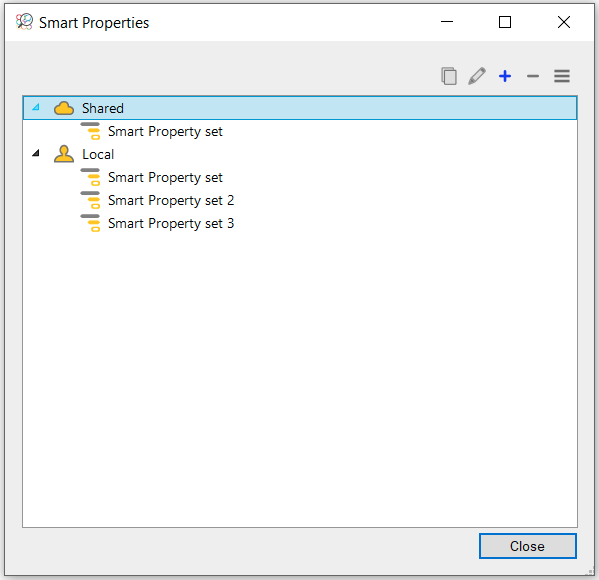This screenshot has width=599, height=580.
Task: Collapse the Shared tree node
Action: click(36, 107)
